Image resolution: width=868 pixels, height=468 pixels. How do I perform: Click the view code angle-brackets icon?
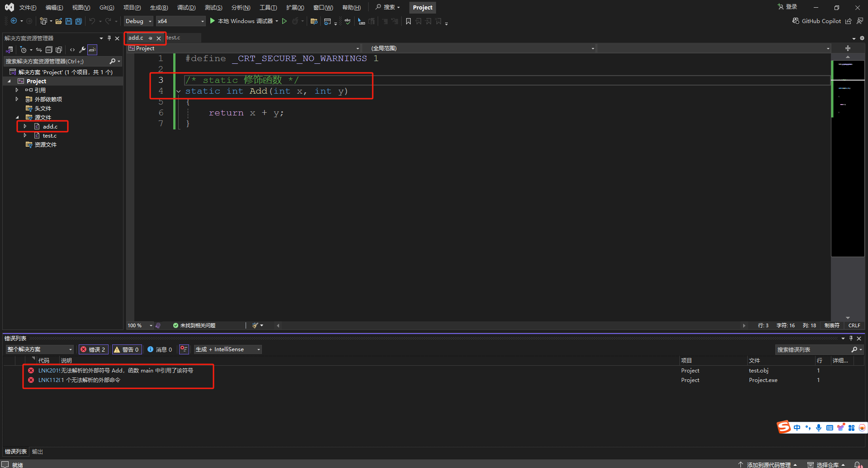(x=72, y=50)
